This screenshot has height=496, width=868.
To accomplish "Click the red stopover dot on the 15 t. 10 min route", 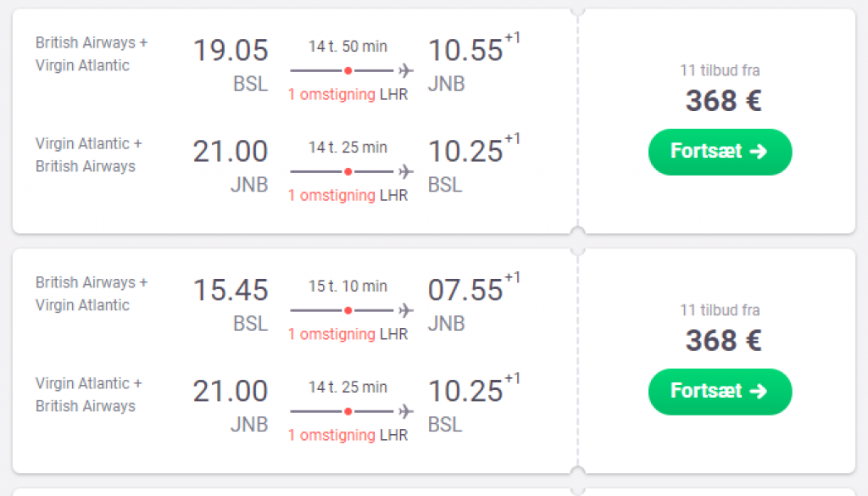I will click(348, 310).
